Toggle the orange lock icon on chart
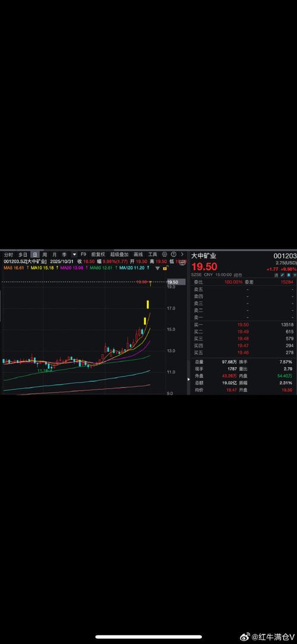 pyautogui.click(x=165, y=268)
